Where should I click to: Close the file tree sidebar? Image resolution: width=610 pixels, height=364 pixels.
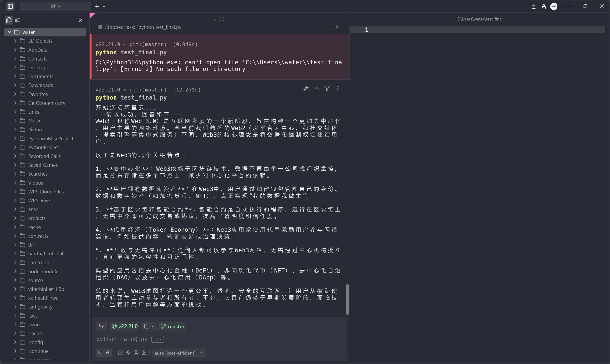pos(81,20)
